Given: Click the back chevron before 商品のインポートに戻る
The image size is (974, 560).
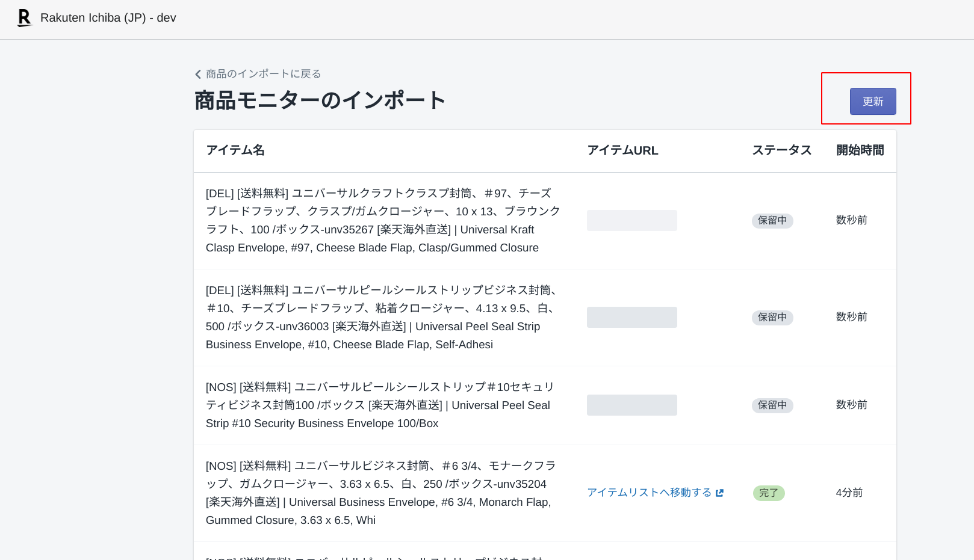Looking at the screenshot, I should [198, 74].
